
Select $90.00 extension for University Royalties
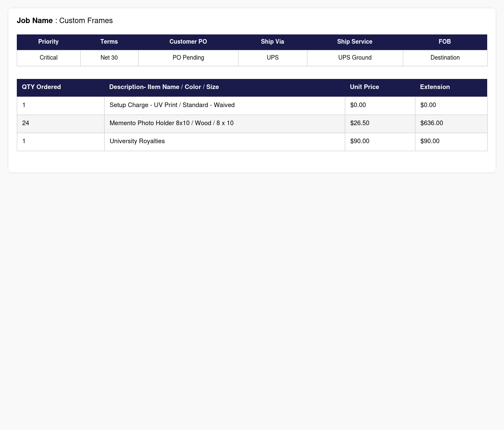pos(451,142)
